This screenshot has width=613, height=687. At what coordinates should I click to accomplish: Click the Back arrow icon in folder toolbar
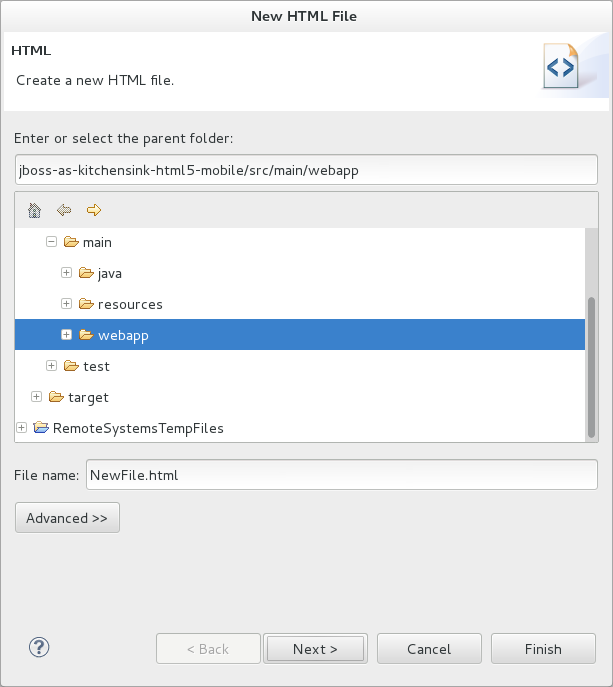click(64, 210)
